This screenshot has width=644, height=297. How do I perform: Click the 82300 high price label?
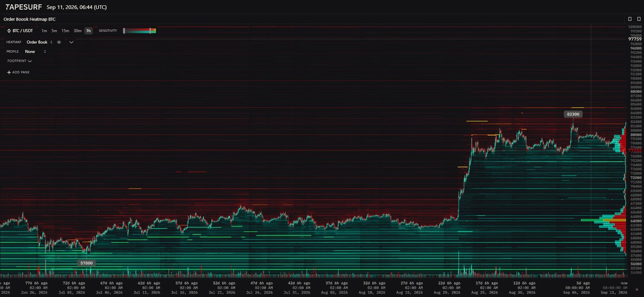[573, 114]
